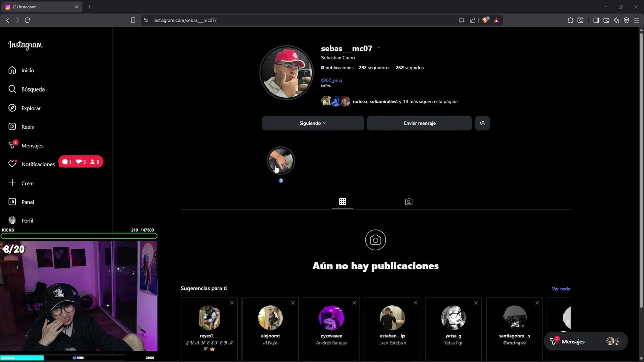Open Leo AI sparkle icon
The height and width of the screenshot is (362, 644).
click(616, 20)
